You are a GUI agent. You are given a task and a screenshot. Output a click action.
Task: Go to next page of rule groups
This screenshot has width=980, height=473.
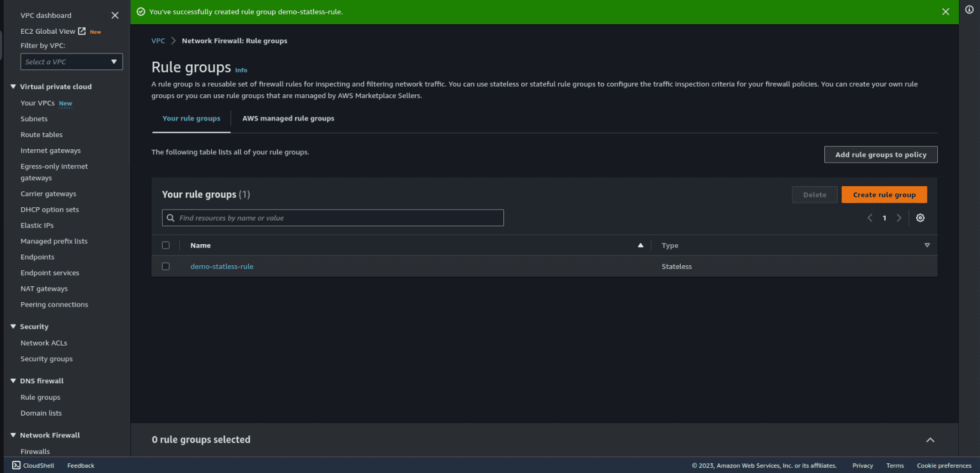899,218
